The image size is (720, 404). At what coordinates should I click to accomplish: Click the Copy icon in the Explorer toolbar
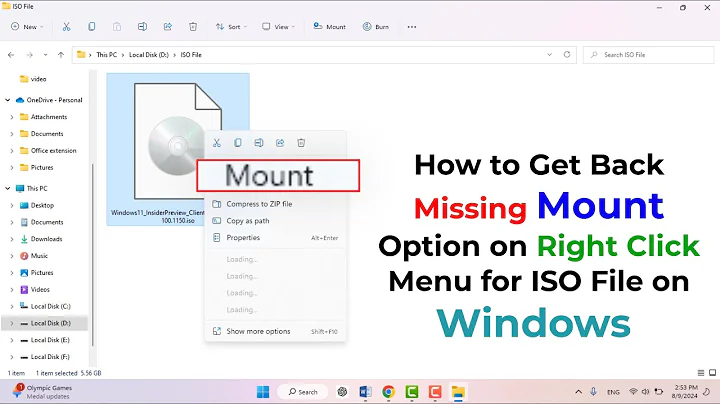click(92, 27)
